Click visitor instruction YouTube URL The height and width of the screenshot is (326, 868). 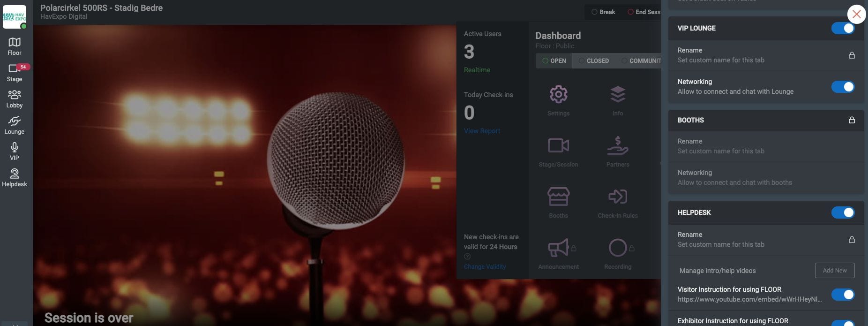749,299
